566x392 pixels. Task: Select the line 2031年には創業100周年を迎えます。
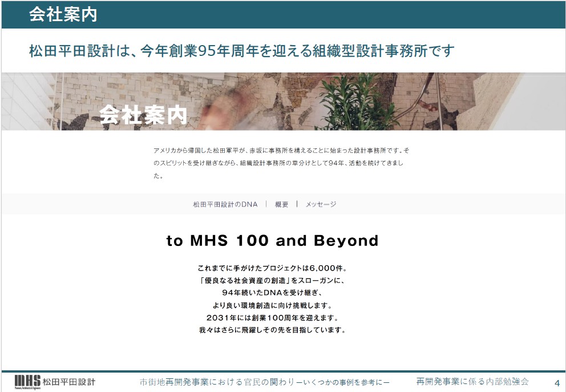pos(273,318)
